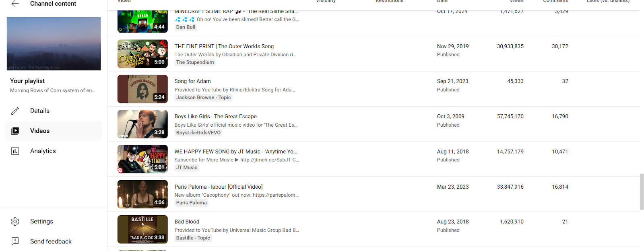
Task: Click the Dan Bull channel tag
Action: click(186, 27)
